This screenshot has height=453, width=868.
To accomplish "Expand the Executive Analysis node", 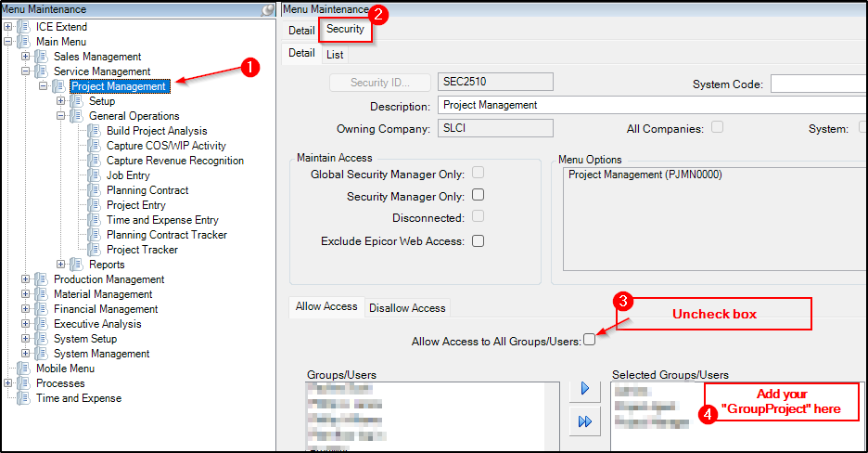I will click(25, 324).
